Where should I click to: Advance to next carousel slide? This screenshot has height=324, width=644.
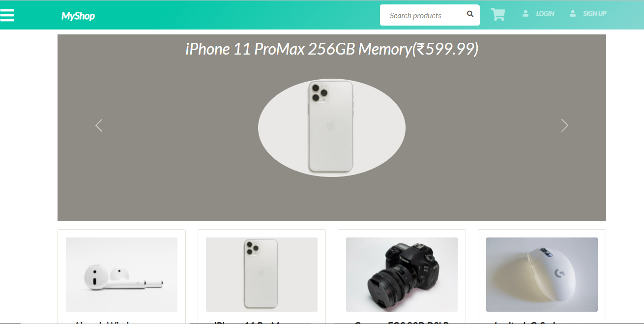tap(564, 125)
